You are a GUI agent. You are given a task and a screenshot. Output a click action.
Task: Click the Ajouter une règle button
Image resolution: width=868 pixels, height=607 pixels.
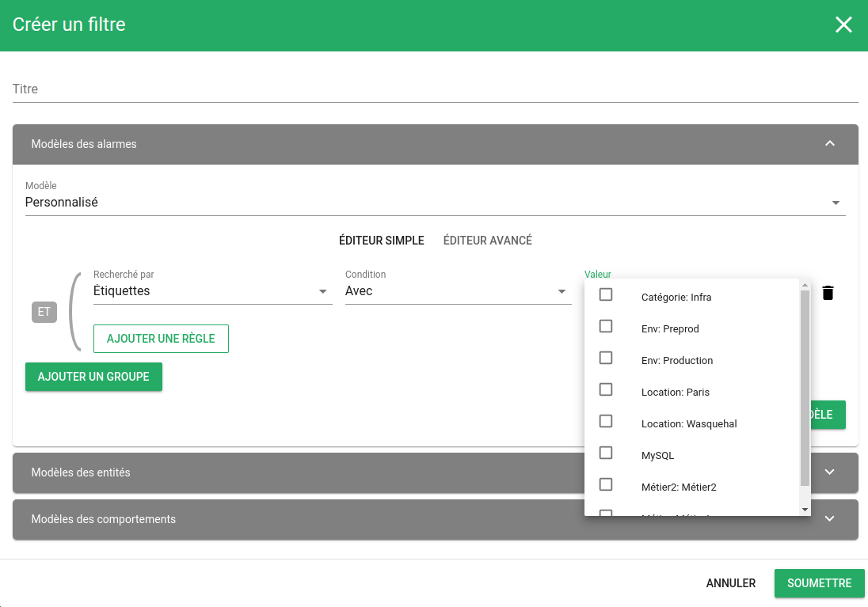pos(161,338)
